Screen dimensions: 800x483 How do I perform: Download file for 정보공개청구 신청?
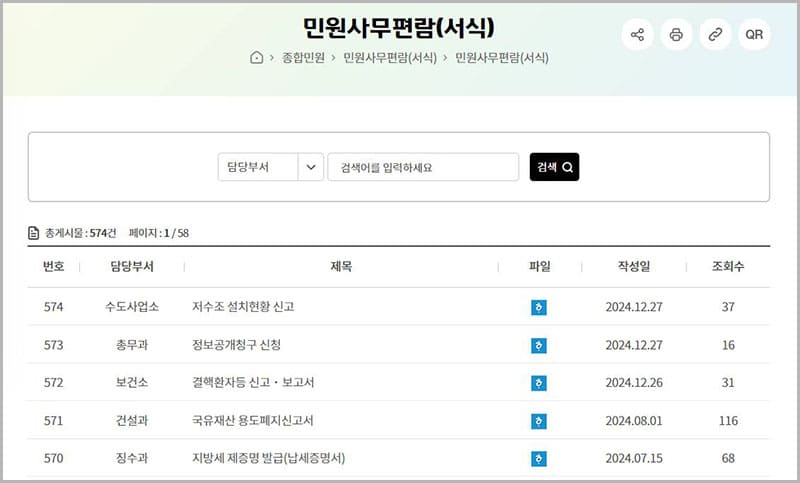click(539, 345)
